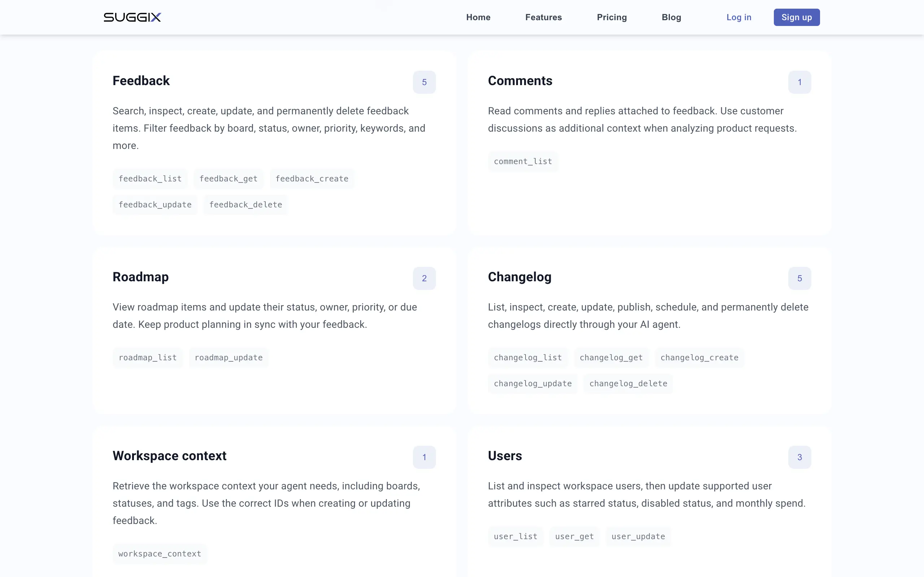This screenshot has height=577, width=924.
Task: Visit the Blog link
Action: 671,17
